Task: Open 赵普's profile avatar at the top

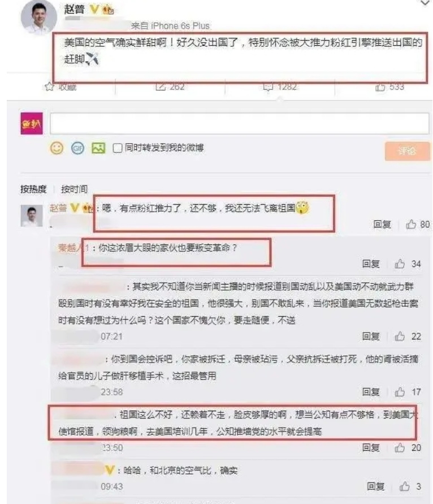Action: click(x=39, y=17)
